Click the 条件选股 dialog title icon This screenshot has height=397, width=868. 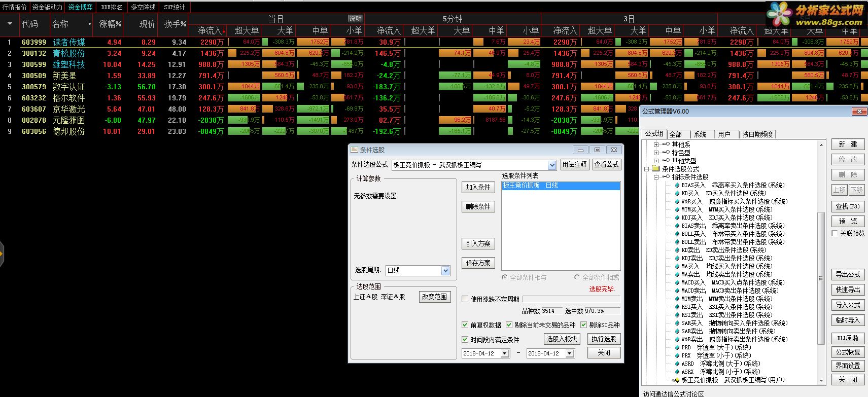[x=354, y=150]
